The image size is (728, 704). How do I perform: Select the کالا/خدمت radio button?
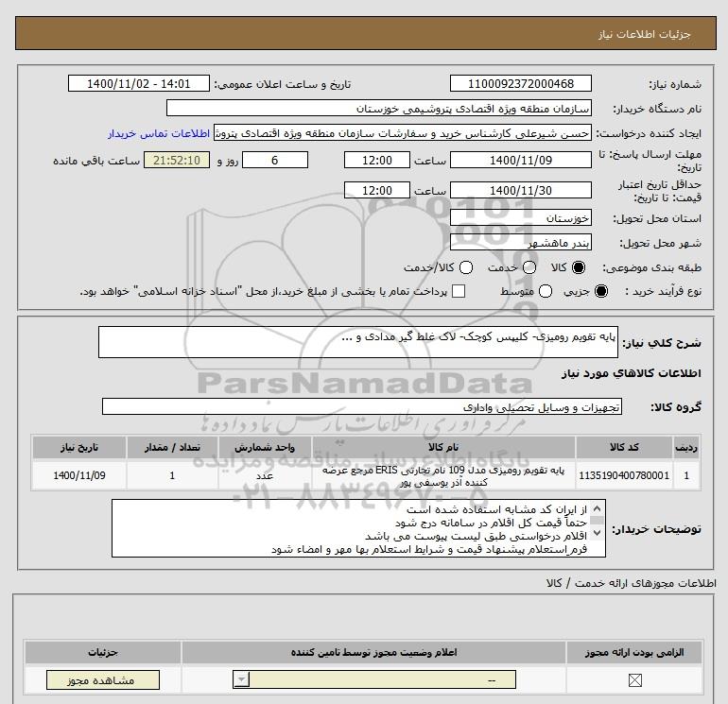pos(466,267)
